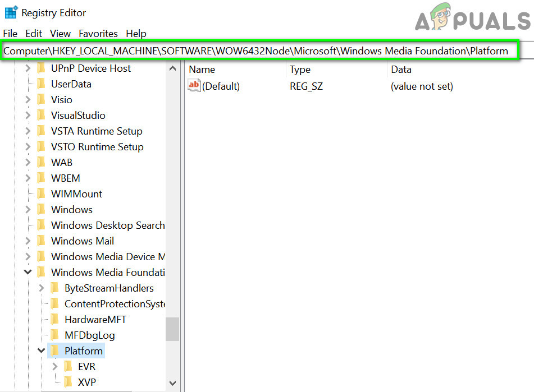534x392 pixels.
Task: Select the Windows Media Device Manager folder icon
Action: point(41,256)
